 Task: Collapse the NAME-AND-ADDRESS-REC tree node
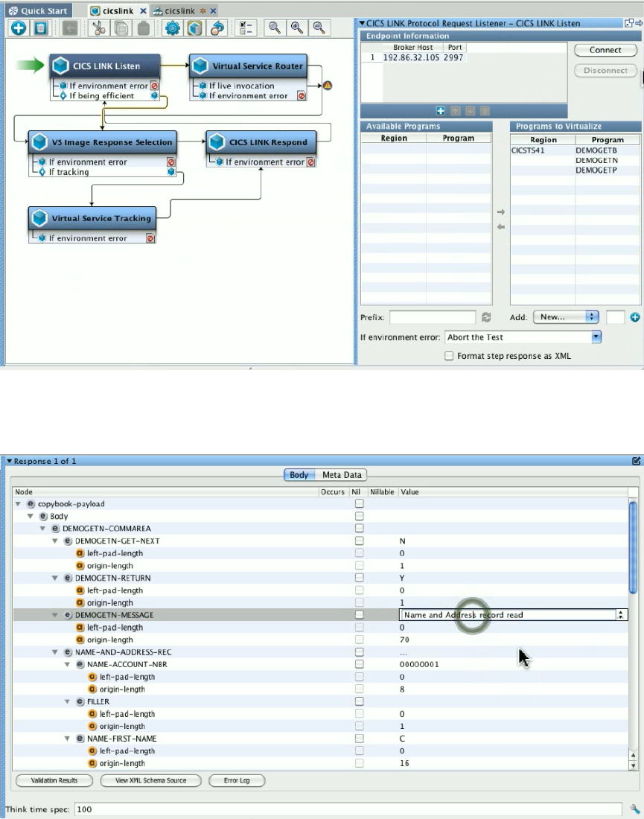click(55, 652)
